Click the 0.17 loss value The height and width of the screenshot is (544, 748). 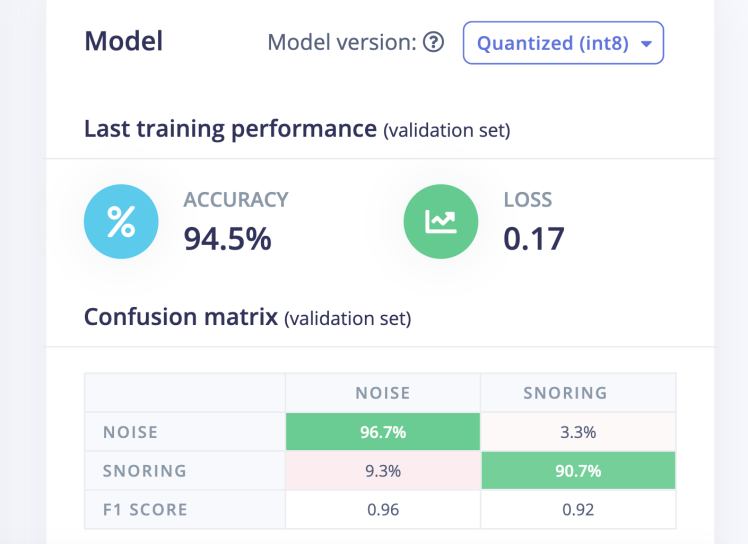[534, 239]
